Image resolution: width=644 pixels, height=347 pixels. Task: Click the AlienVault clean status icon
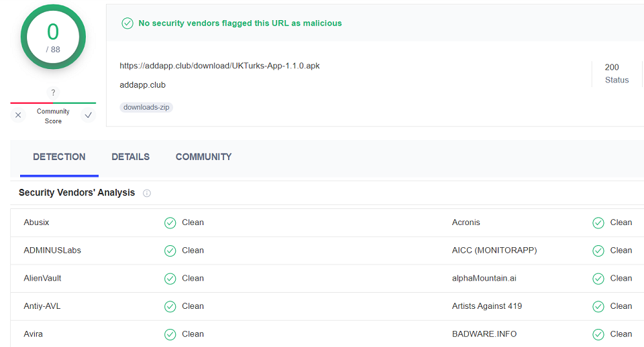point(170,279)
